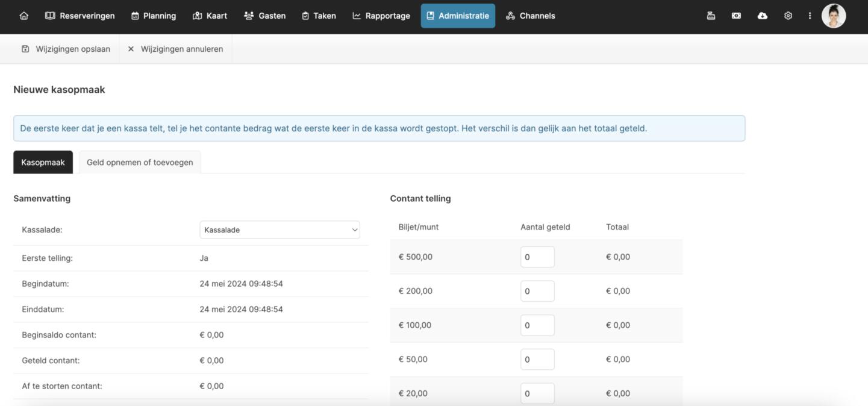Image resolution: width=868 pixels, height=406 pixels.
Task: Open the 'Geld opnemen of toevoegen' tab
Action: (x=140, y=162)
